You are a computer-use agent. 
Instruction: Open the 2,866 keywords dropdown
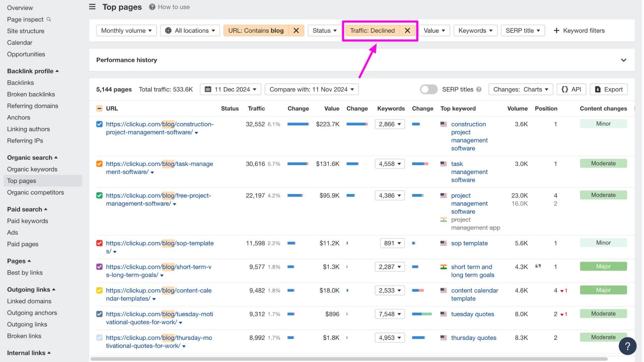click(x=390, y=124)
